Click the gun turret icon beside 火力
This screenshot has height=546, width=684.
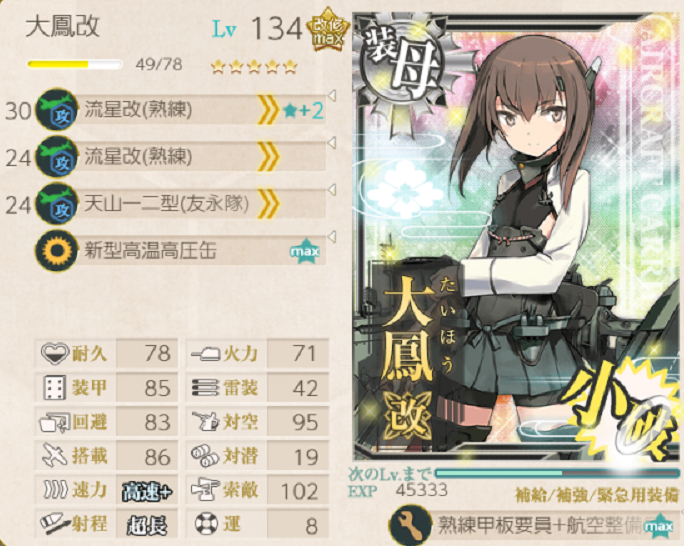point(205,353)
